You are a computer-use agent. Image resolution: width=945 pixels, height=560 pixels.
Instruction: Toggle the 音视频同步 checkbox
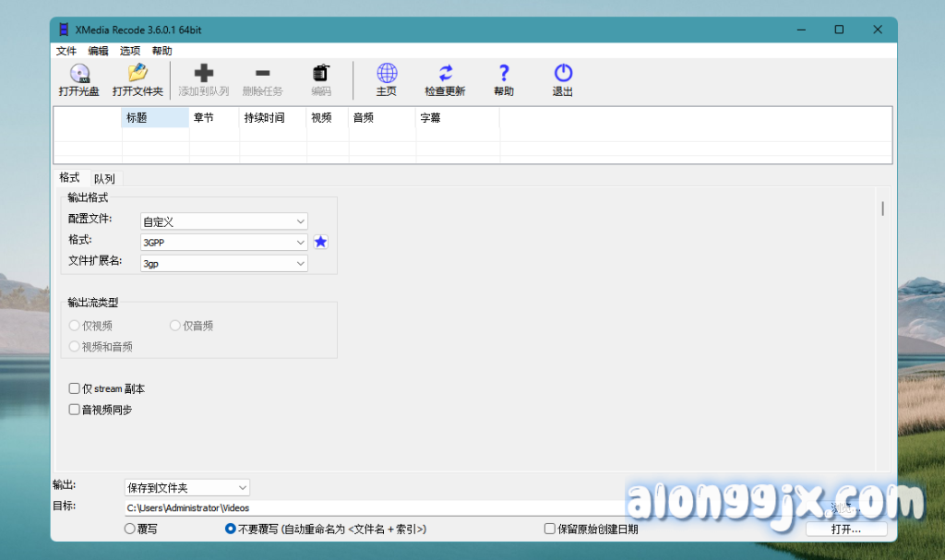[x=75, y=410]
